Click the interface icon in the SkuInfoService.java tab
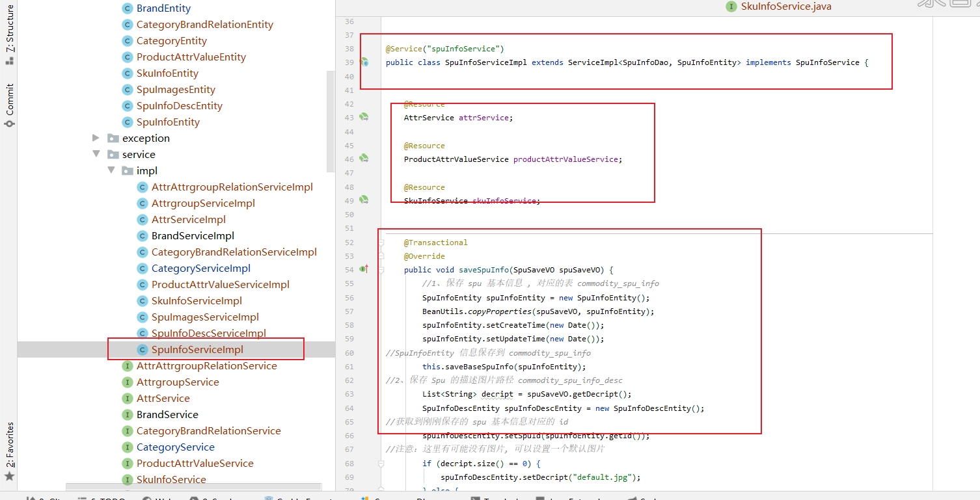This screenshot has height=500, width=980. coord(731,7)
